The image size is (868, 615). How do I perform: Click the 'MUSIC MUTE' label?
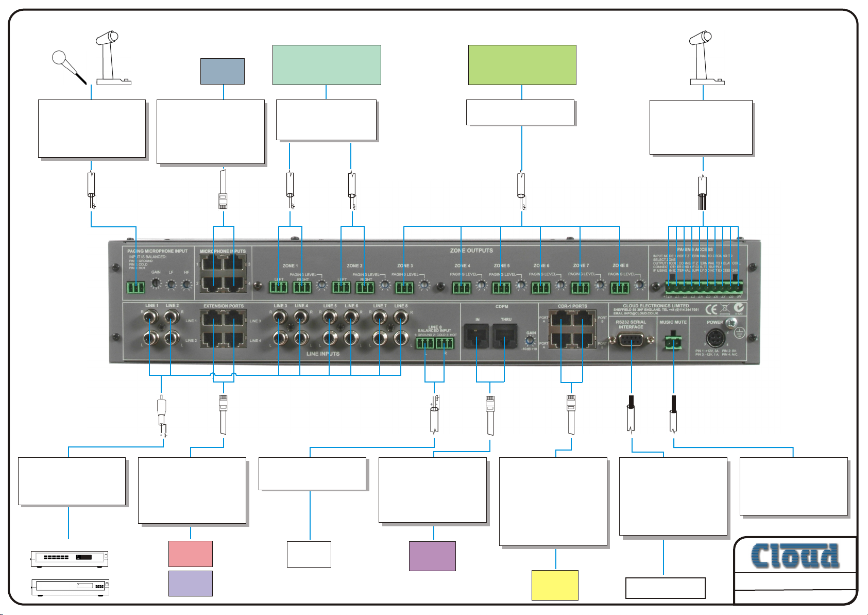[x=673, y=322]
